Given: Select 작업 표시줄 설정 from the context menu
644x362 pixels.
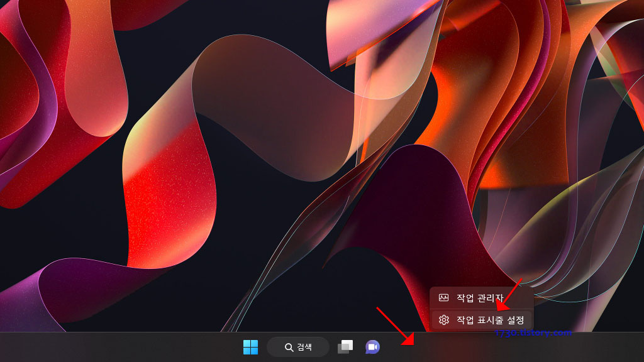Looking at the screenshot, I should pyautogui.click(x=481, y=320).
